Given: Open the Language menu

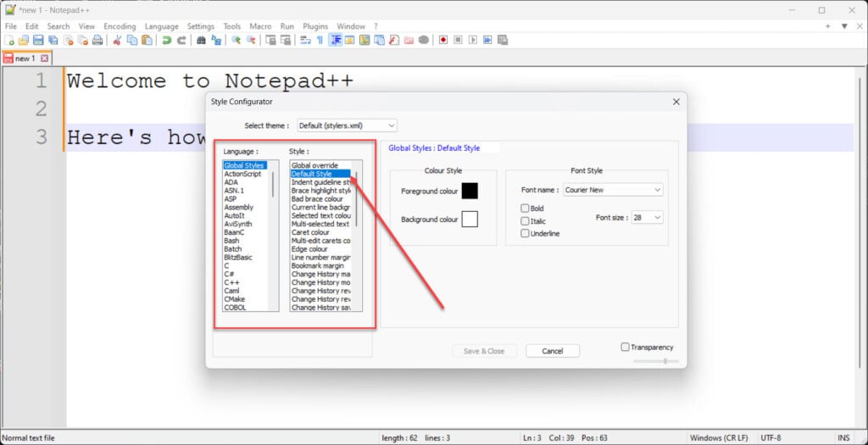Looking at the screenshot, I should [162, 26].
